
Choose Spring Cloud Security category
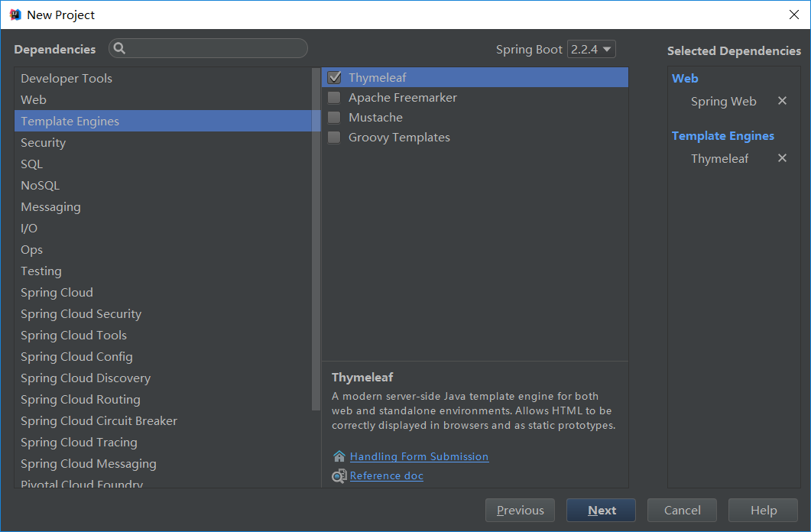164,314
